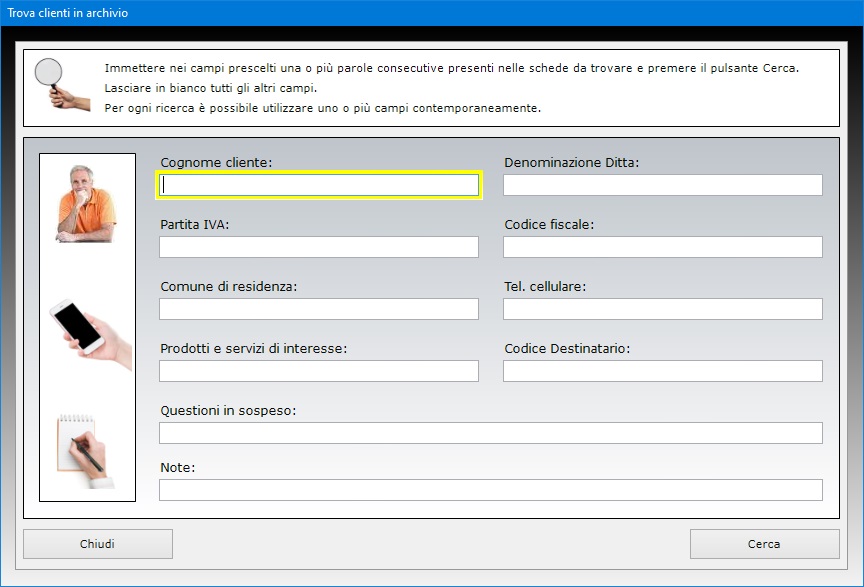Click the 'Questioni in sospeso:' label
This screenshot has height=587, width=864.
[228, 411]
